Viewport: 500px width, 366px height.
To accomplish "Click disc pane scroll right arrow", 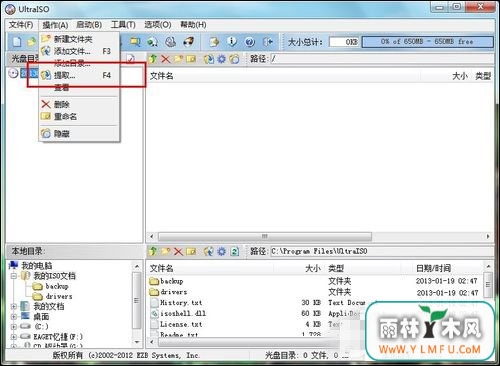I will pyautogui.click(x=488, y=236).
